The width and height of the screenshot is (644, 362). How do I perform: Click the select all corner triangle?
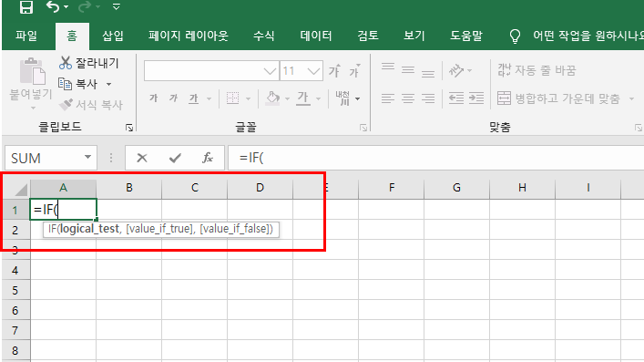tap(21, 190)
